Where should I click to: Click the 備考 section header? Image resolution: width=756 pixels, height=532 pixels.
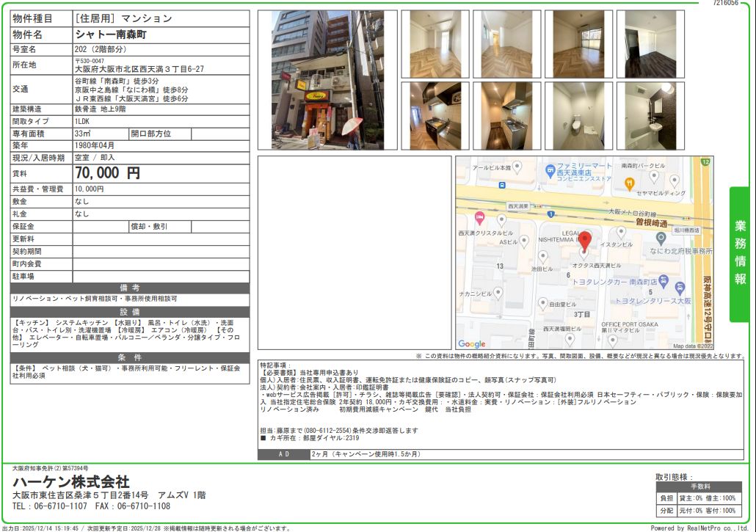click(x=129, y=288)
